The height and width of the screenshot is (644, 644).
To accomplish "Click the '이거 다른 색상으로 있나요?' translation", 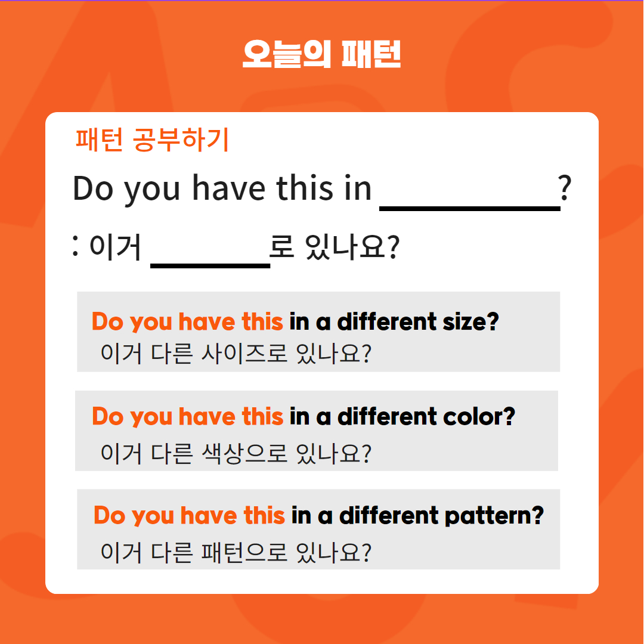I will (236, 453).
